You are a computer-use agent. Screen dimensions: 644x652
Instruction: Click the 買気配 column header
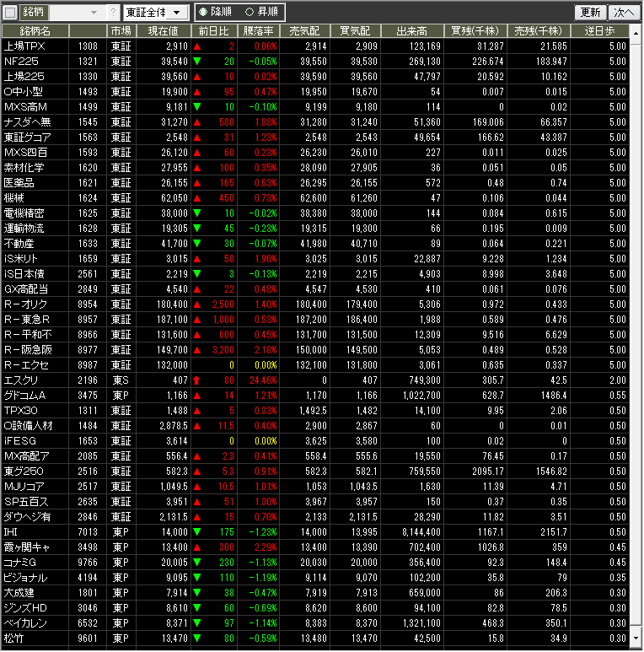click(355, 31)
